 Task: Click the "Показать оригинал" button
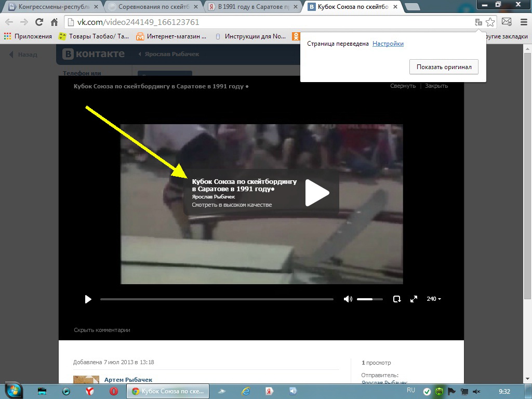click(x=444, y=67)
